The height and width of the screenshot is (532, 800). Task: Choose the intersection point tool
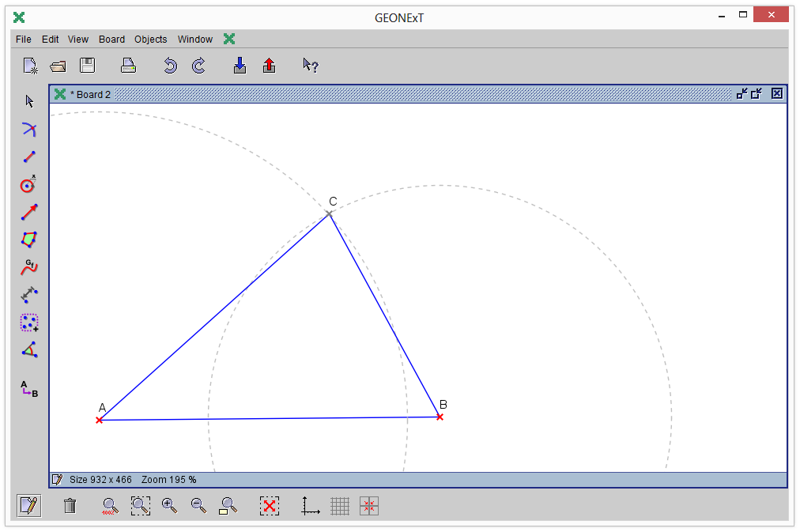pos(29,130)
